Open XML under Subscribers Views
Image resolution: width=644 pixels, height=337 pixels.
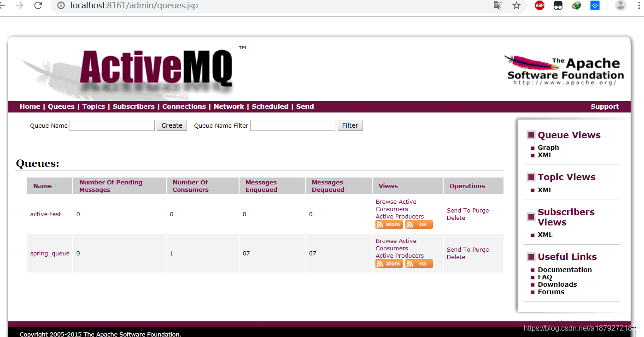point(545,235)
